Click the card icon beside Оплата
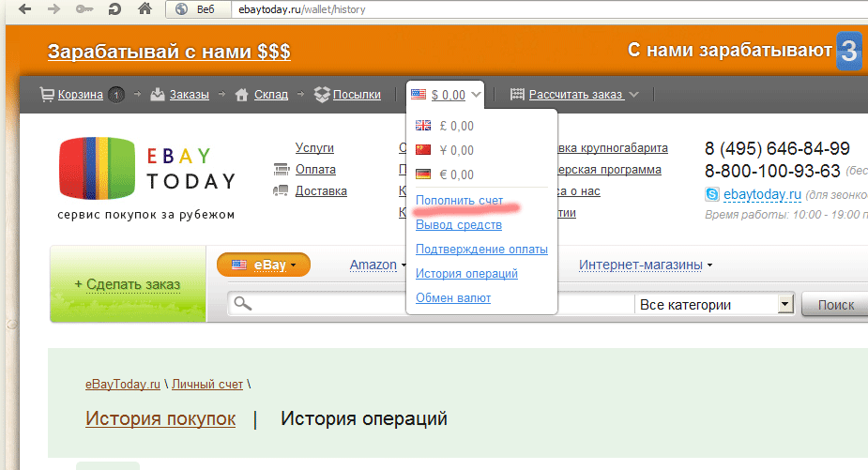 282,169
